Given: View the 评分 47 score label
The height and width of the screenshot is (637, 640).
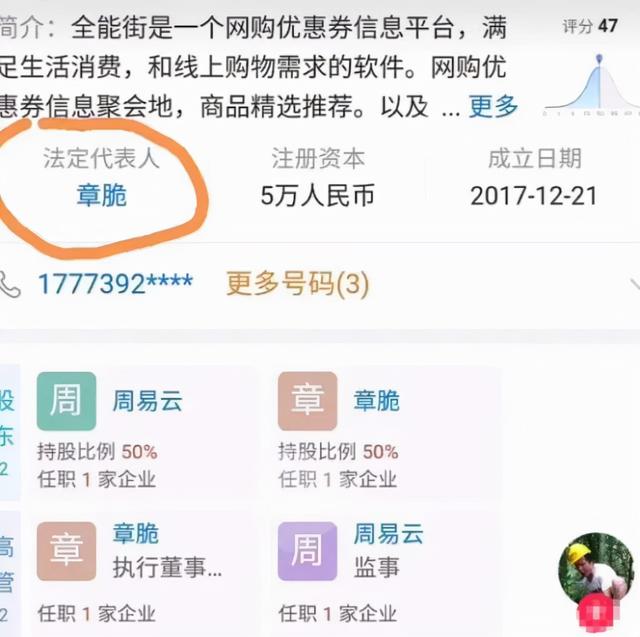Looking at the screenshot, I should (x=590, y=27).
